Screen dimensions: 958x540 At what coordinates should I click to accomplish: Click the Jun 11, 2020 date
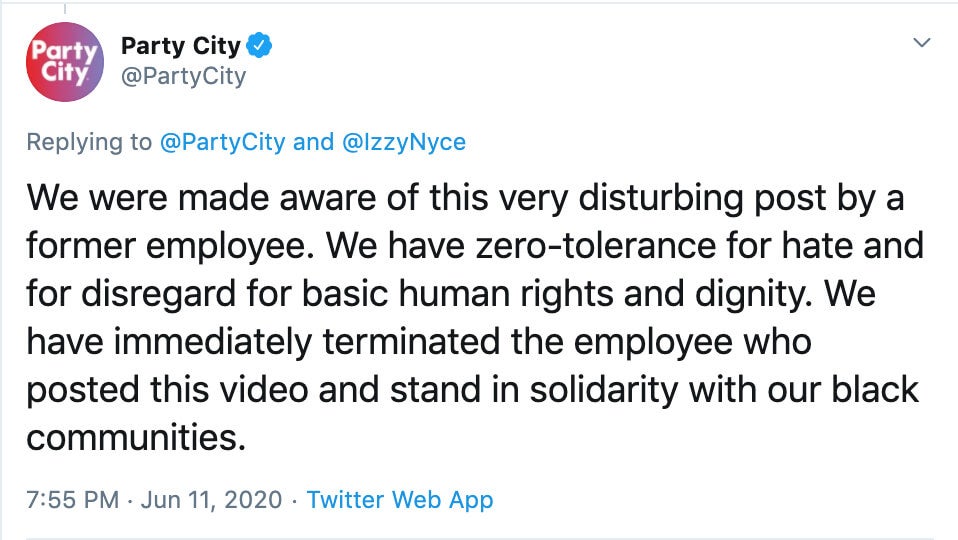point(211,500)
